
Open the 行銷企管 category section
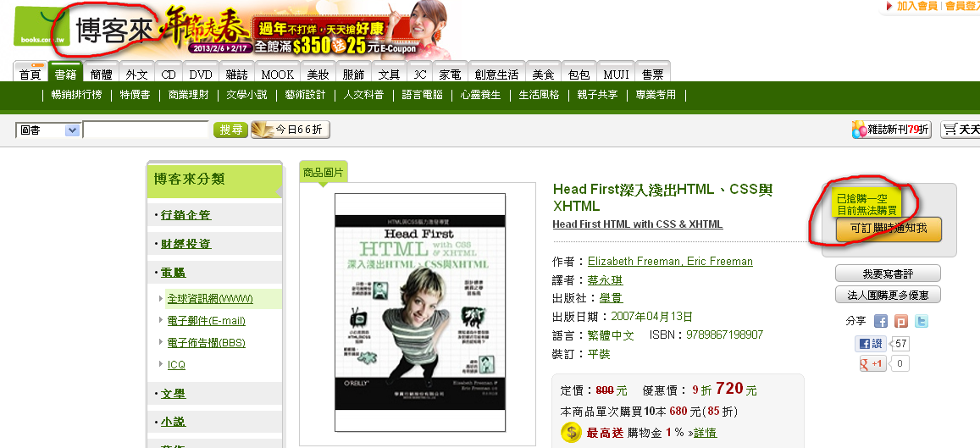pos(185,215)
